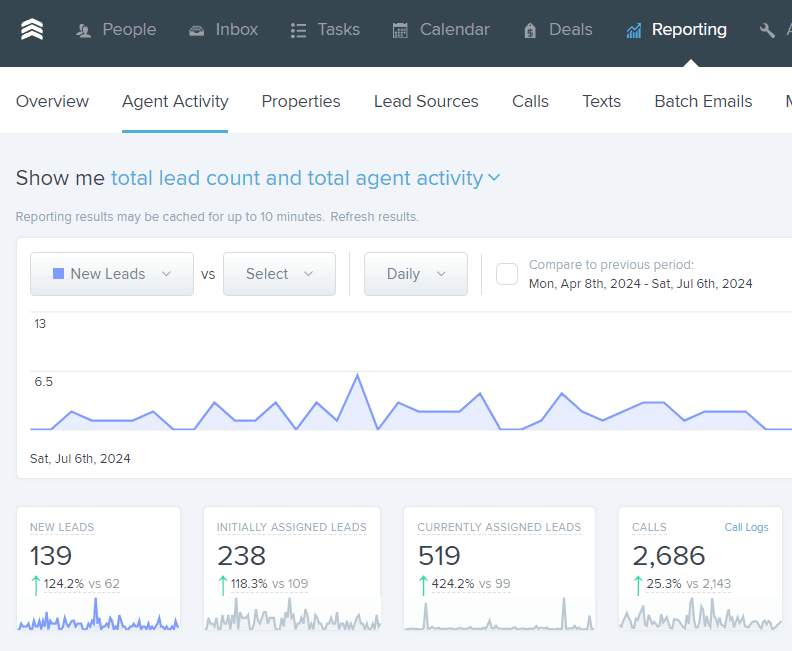792x651 pixels.
Task: Open the Daily interval dropdown
Action: click(x=416, y=274)
